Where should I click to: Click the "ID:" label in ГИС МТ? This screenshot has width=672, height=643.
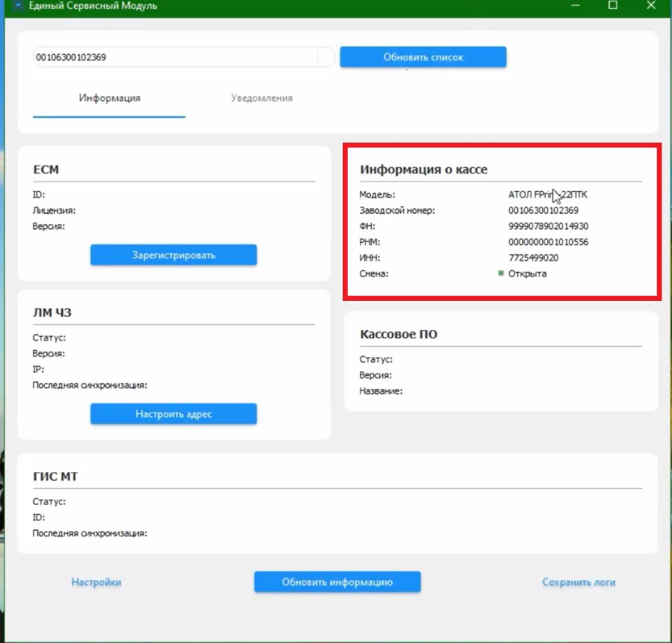click(x=39, y=518)
